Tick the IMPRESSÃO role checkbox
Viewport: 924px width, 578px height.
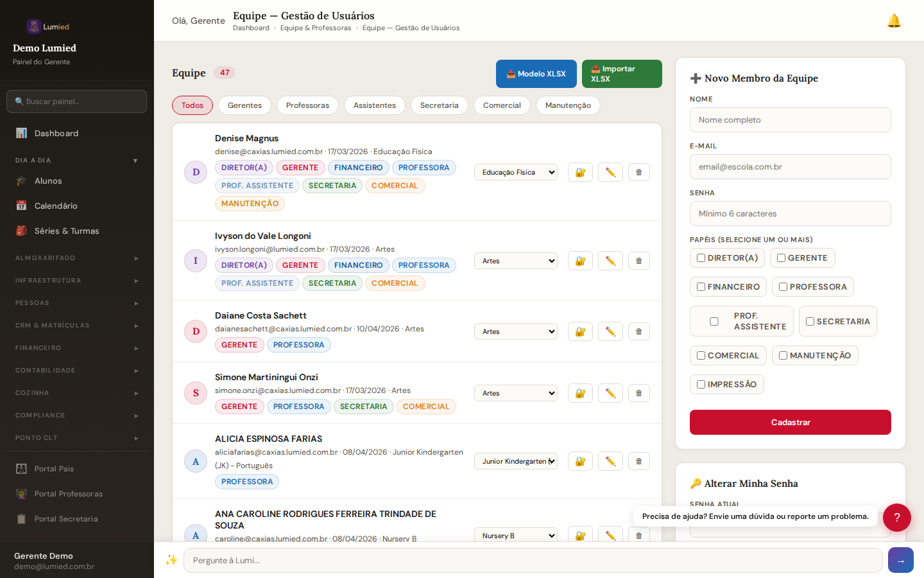pyautogui.click(x=701, y=385)
